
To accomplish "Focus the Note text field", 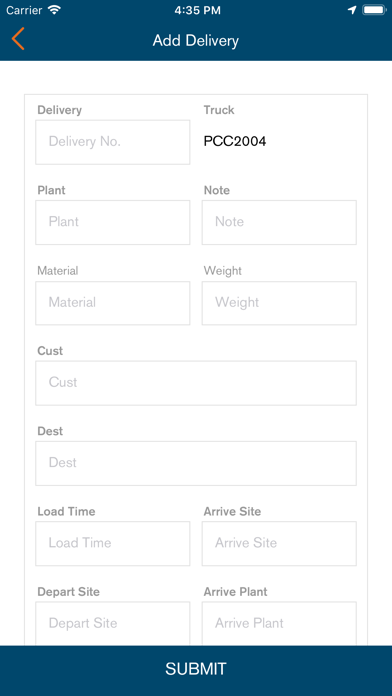I will (279, 222).
